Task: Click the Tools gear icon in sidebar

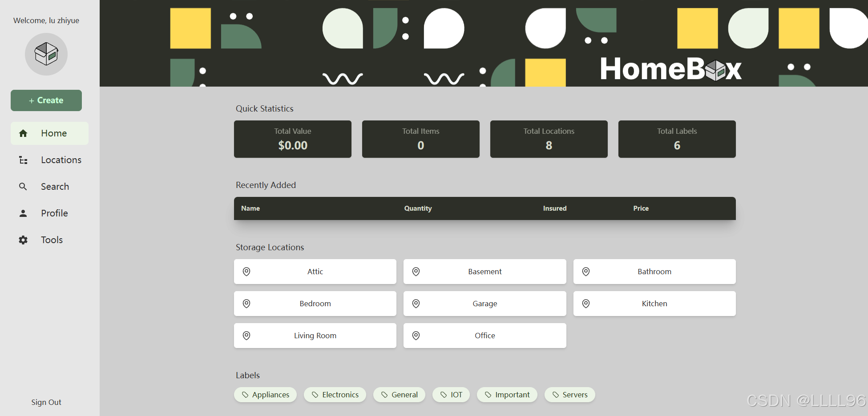Action: pos(23,240)
